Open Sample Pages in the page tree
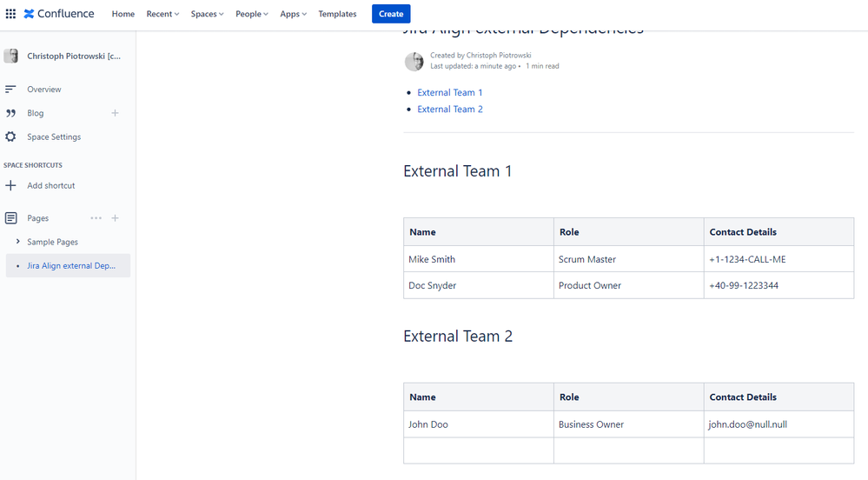868x480 pixels. click(53, 243)
